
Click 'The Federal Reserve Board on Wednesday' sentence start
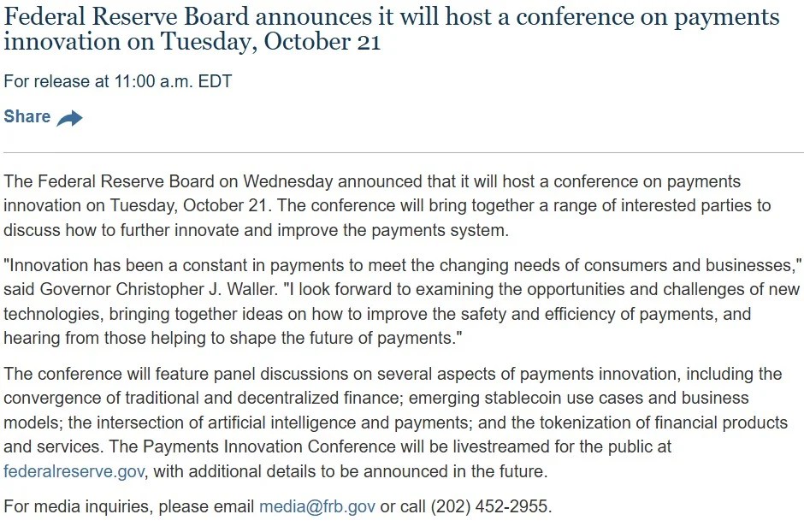coord(168,181)
